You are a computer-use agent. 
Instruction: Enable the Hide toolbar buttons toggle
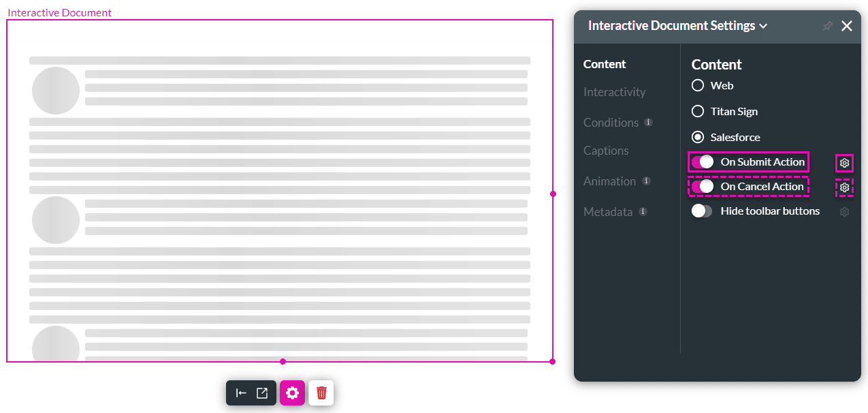pyautogui.click(x=701, y=211)
